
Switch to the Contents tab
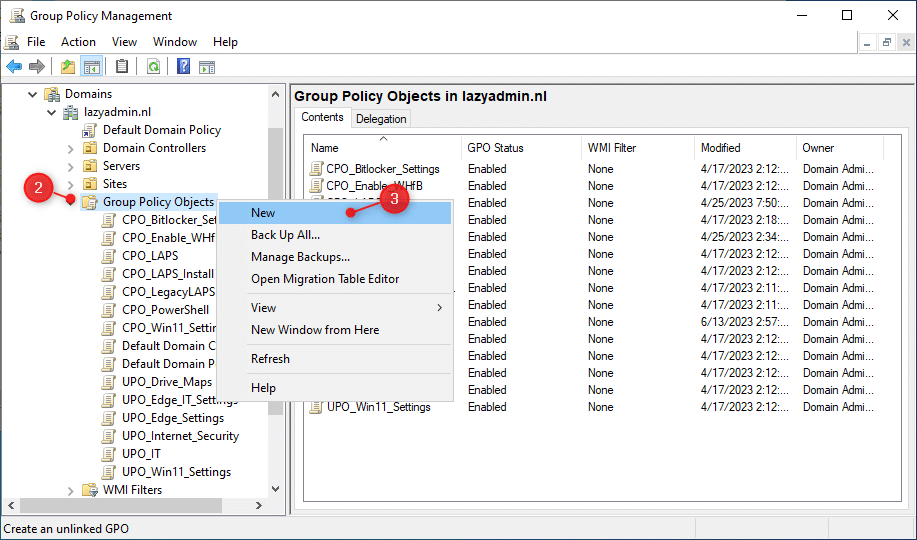(x=322, y=117)
